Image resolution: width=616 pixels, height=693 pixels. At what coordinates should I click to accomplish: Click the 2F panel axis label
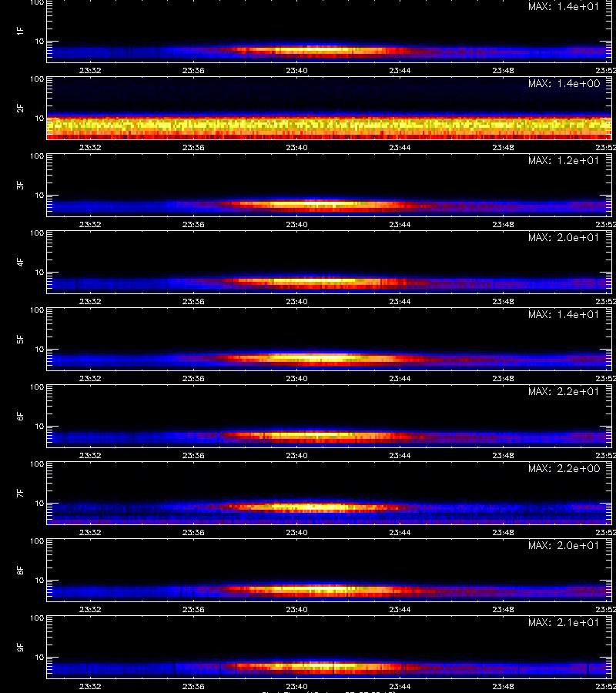tap(20, 108)
